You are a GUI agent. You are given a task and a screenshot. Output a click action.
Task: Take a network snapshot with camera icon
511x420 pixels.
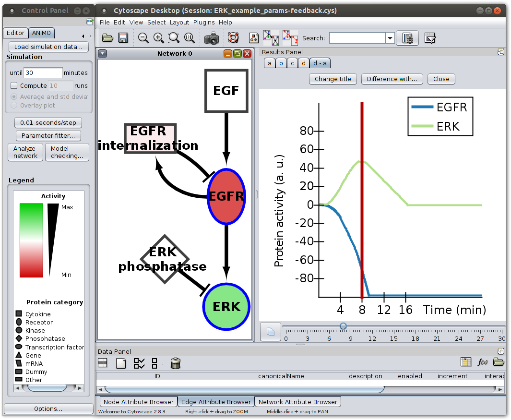click(212, 38)
